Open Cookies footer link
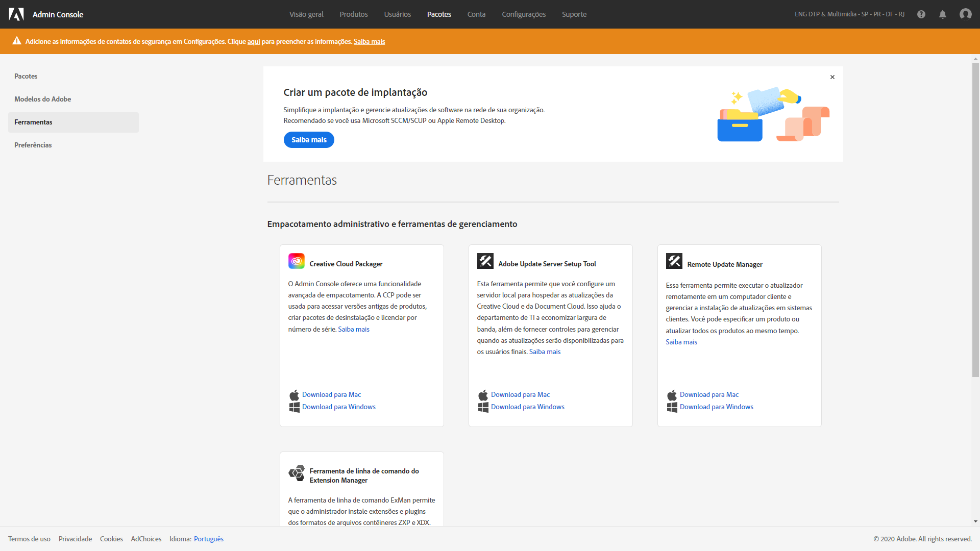980x551 pixels. coord(111,539)
